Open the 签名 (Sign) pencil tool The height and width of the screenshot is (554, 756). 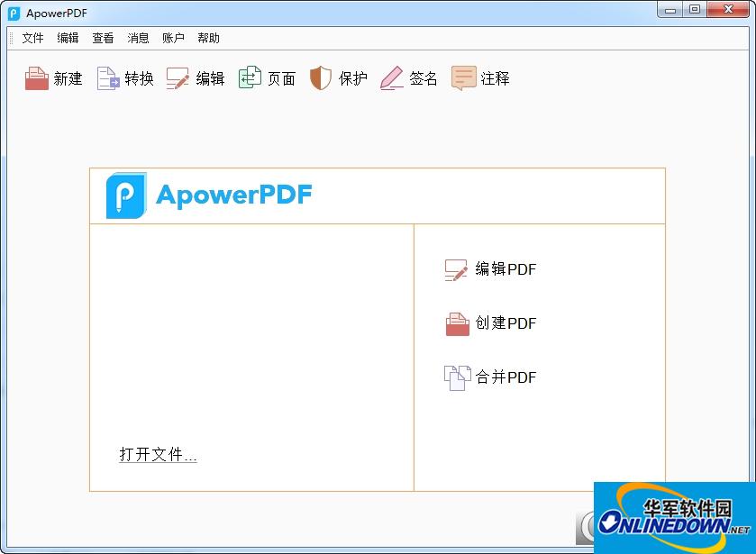pyautogui.click(x=392, y=78)
